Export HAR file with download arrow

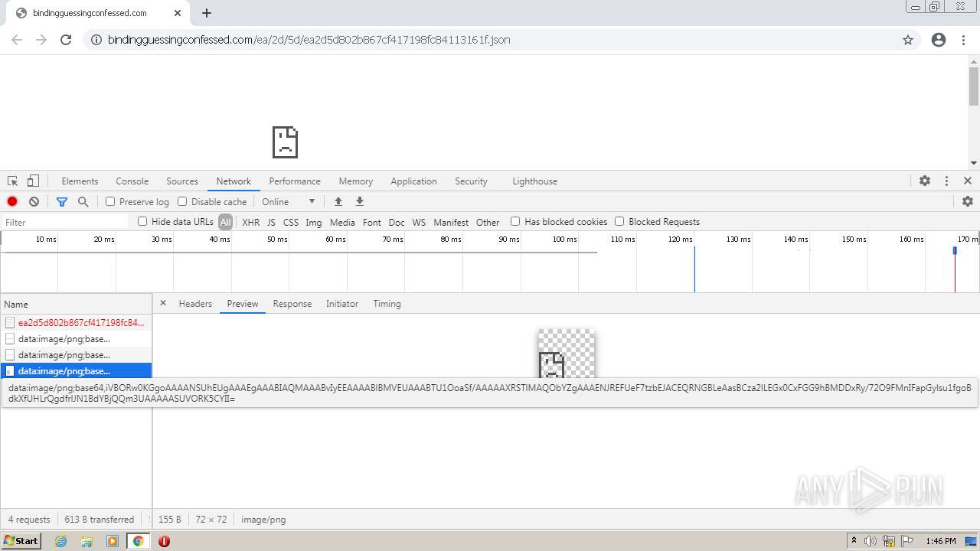(x=360, y=202)
